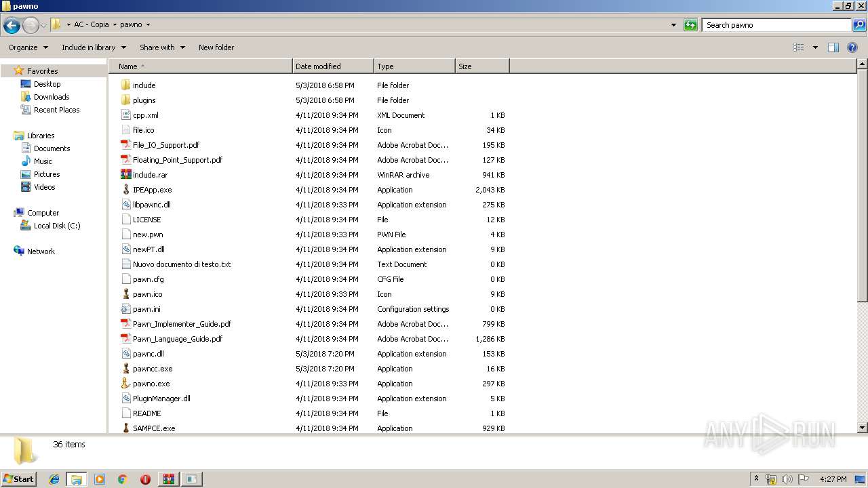Viewport: 868px width, 488px height.
Task: Open the recent pages dropdown arrow
Action: pos(44,26)
